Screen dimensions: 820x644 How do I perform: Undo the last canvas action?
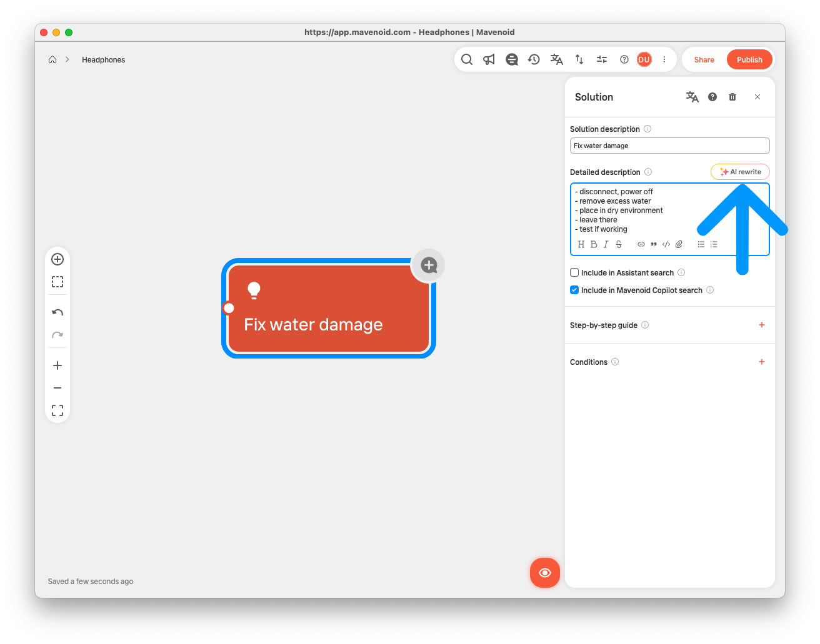(x=57, y=312)
